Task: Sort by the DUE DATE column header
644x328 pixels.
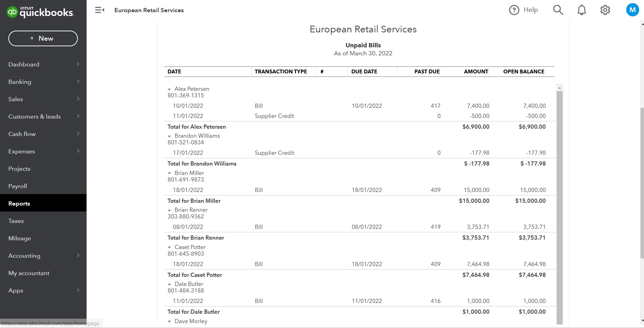Action: [364, 72]
